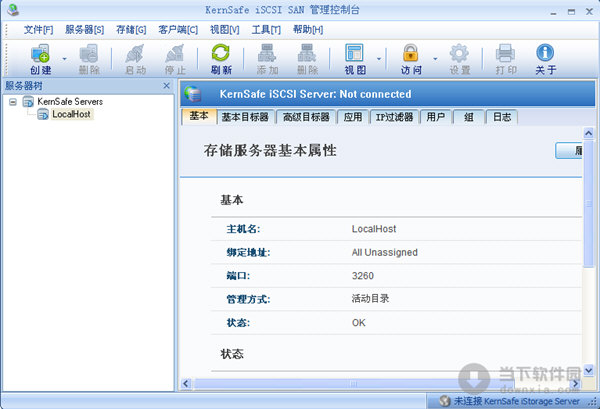Open the dropdown arrow beside 视图 icon
The height and width of the screenshot is (409, 600).
point(379,59)
